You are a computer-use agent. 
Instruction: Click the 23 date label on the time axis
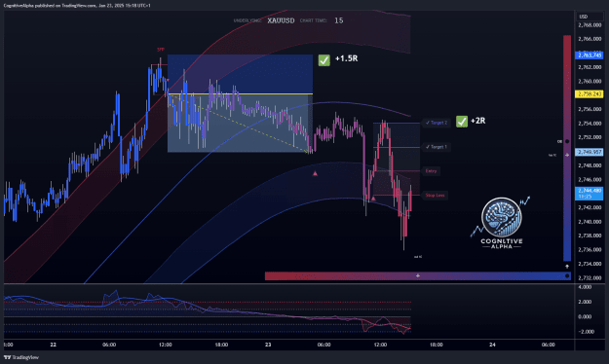click(268, 345)
